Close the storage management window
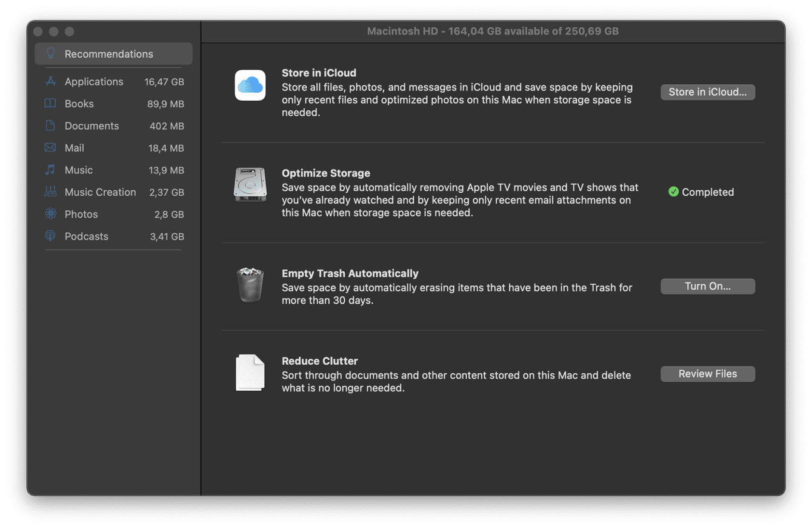 38,32
